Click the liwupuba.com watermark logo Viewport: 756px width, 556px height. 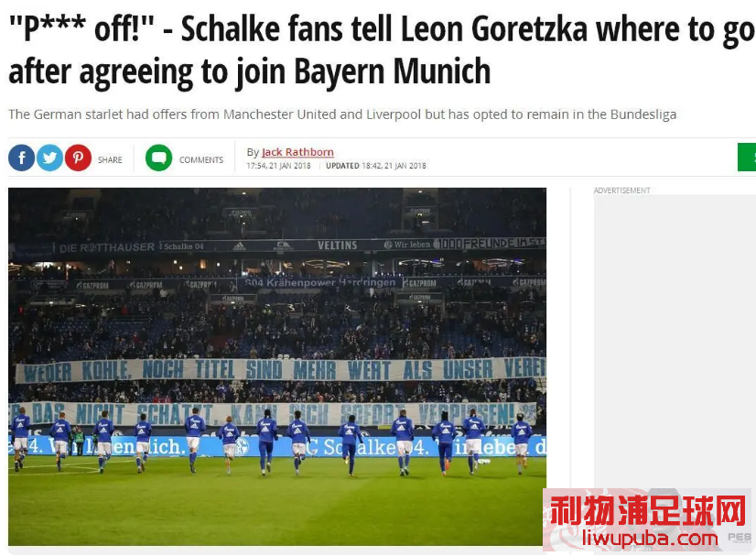[x=649, y=519]
